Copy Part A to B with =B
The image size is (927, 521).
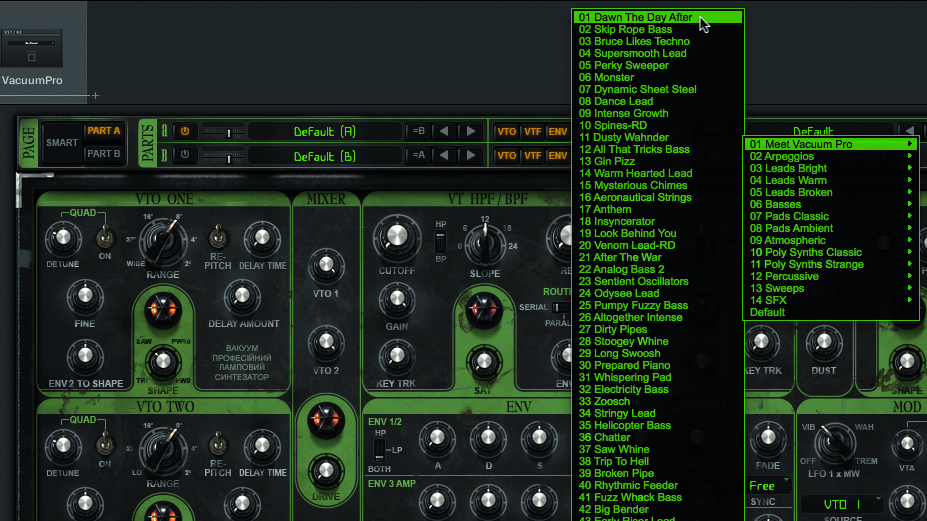pyautogui.click(x=419, y=131)
